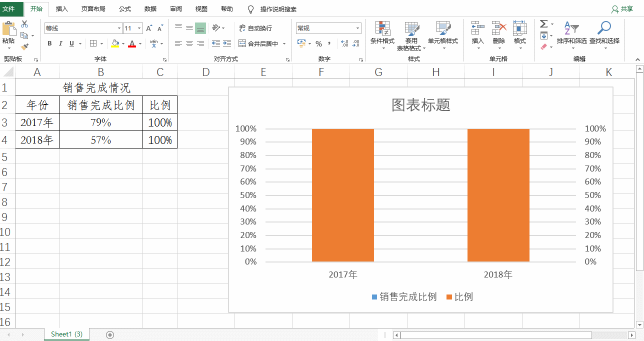Expand Merge and Center dropdown arrow

284,43
